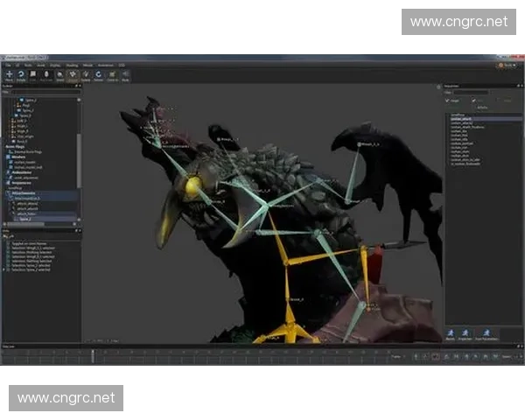Screen dimensions: 525x420
Task: Click the Speed control at timeline right end
Action: pos(512,357)
